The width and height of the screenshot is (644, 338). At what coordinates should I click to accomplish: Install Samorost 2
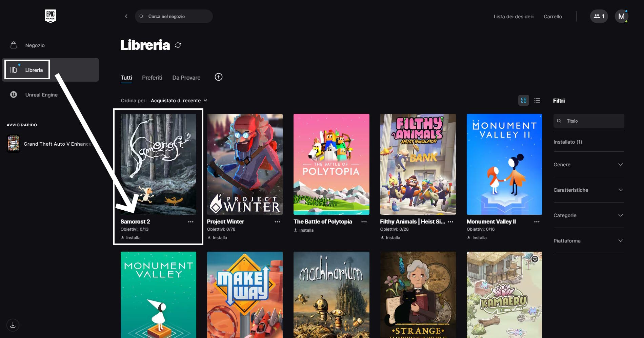pyautogui.click(x=131, y=237)
